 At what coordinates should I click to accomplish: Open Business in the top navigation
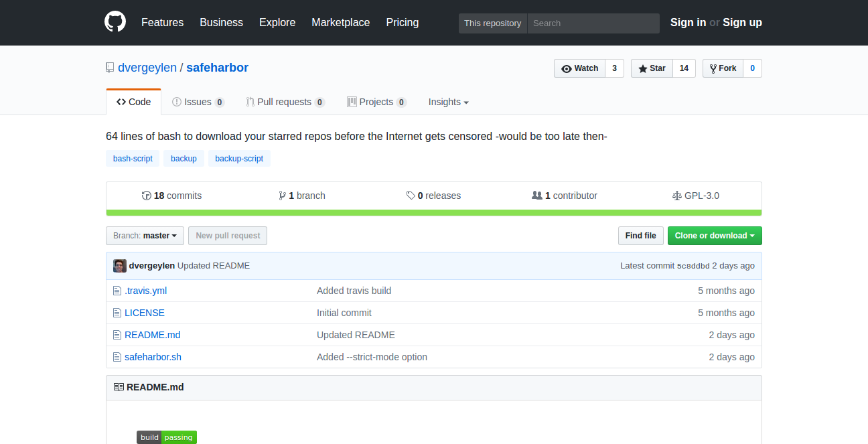click(x=221, y=22)
